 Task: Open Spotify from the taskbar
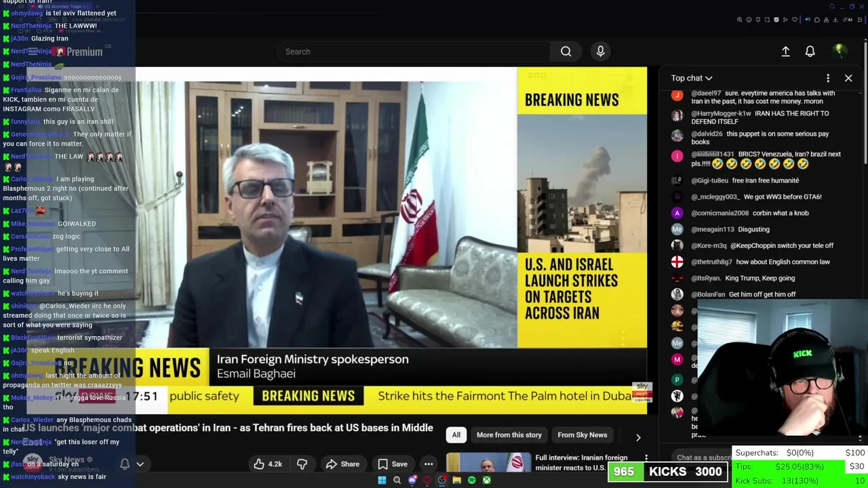[x=471, y=481]
